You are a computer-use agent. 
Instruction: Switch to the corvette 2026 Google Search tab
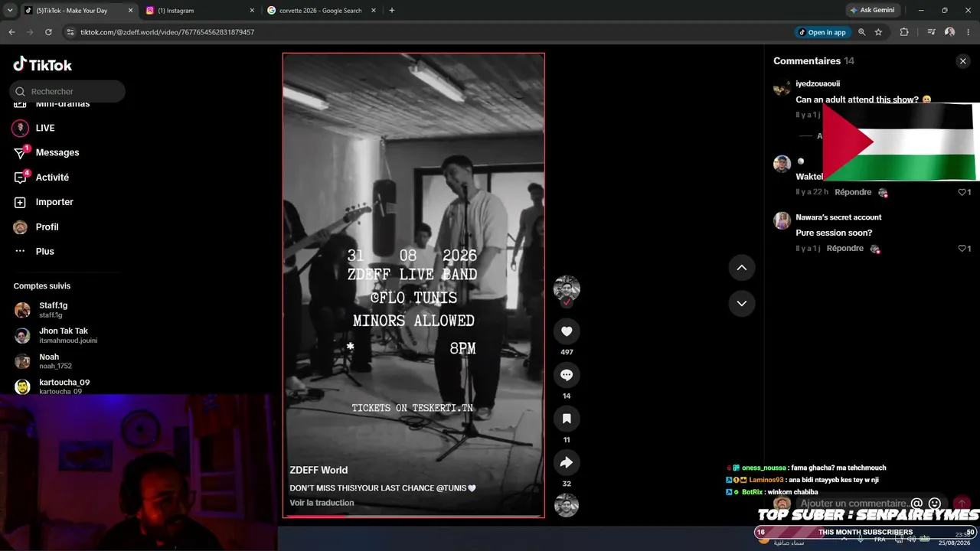pyautogui.click(x=322, y=11)
